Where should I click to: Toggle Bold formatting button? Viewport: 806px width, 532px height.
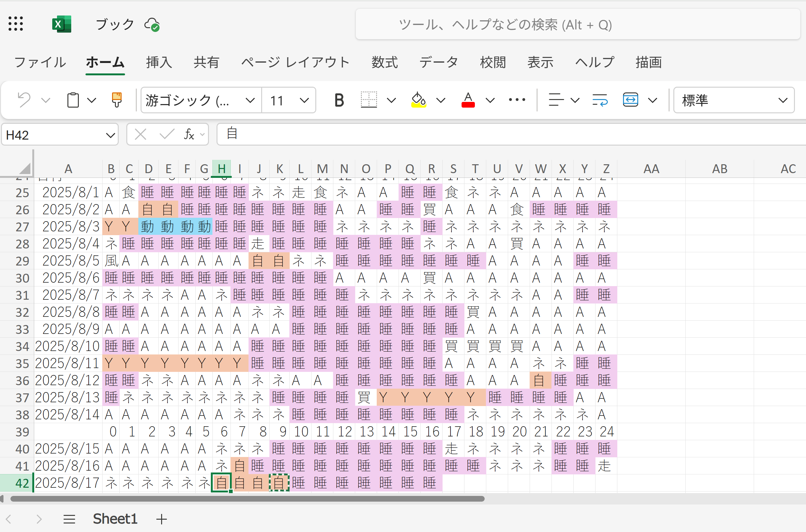[x=339, y=100]
